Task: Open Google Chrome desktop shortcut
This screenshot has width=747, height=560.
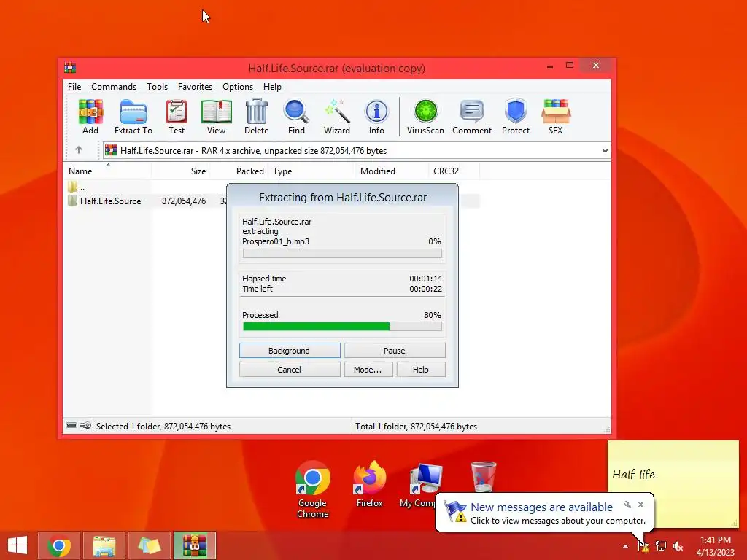Action: coord(312,489)
